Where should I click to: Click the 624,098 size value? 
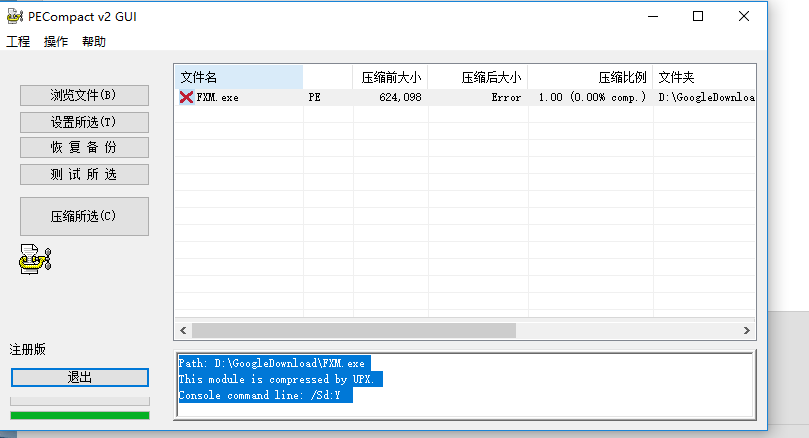pyautogui.click(x=400, y=97)
